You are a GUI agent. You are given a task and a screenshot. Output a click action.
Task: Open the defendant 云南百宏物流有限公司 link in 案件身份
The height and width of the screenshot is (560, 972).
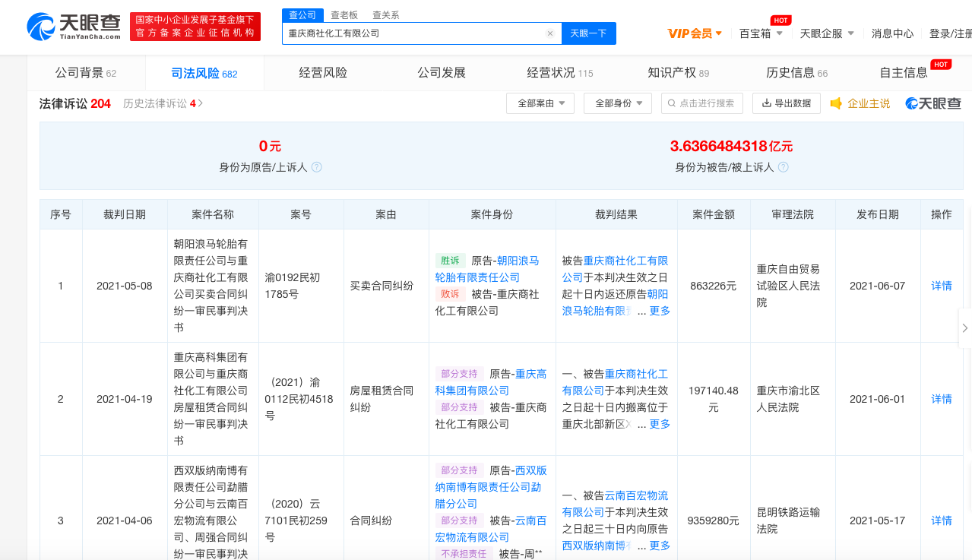(x=491, y=529)
